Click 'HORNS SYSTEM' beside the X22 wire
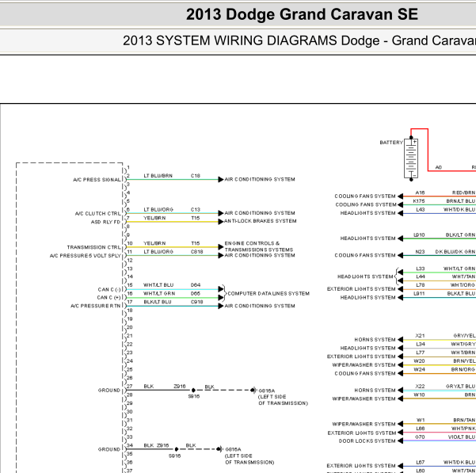Image resolution: width=476 pixels, height=473 pixels. 375,390
